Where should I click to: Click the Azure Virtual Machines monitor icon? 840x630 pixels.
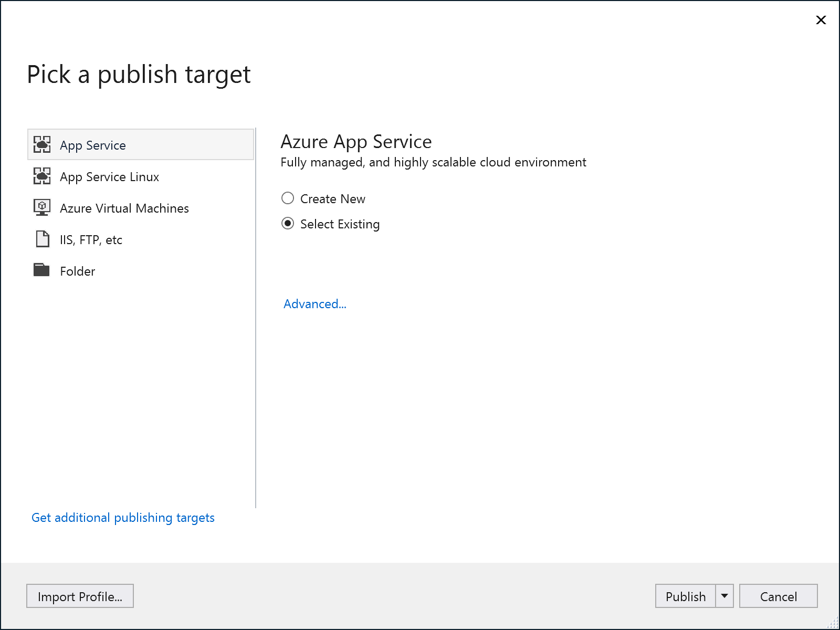pyautogui.click(x=42, y=207)
